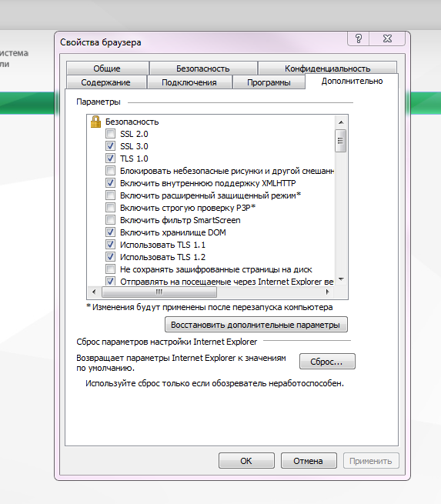Select the Дополнительно tab
The width and height of the screenshot is (441, 504).
(x=352, y=81)
